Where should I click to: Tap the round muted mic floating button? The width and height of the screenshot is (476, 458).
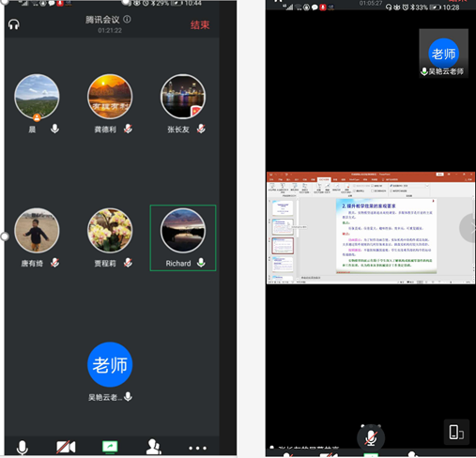pyautogui.click(x=371, y=437)
